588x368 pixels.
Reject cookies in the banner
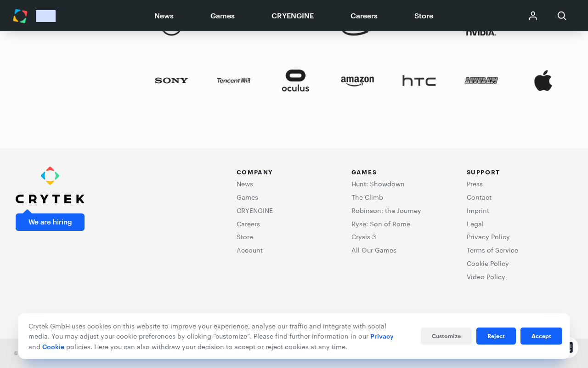(x=496, y=336)
